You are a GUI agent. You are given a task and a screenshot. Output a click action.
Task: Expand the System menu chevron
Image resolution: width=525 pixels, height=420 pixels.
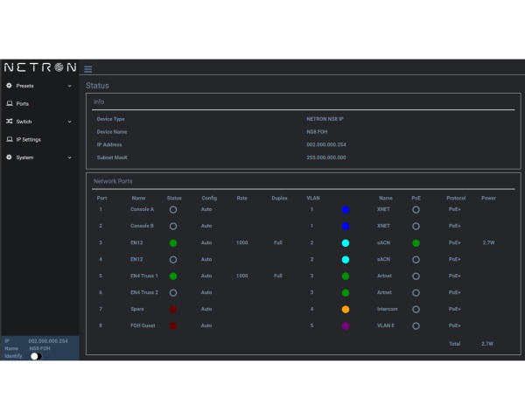(70, 157)
